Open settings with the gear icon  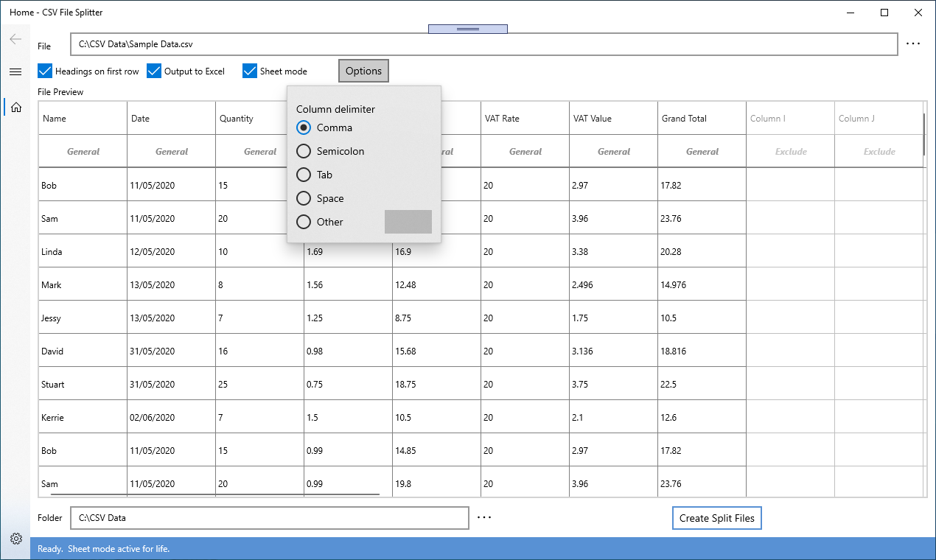click(15, 539)
